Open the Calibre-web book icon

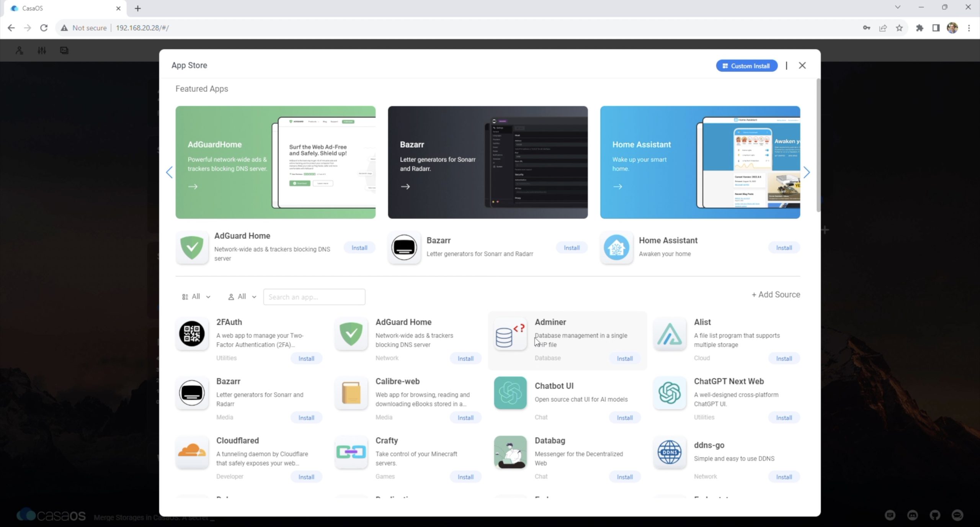pos(351,393)
